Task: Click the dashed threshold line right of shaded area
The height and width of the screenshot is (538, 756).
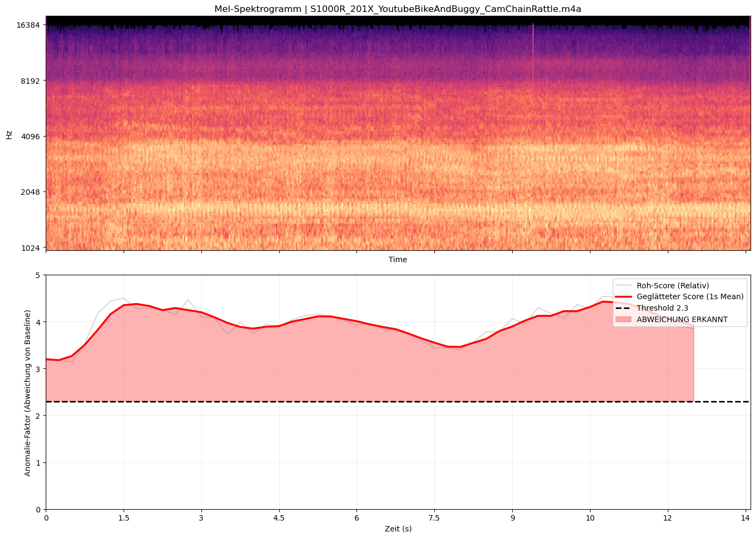Action: coord(721,402)
